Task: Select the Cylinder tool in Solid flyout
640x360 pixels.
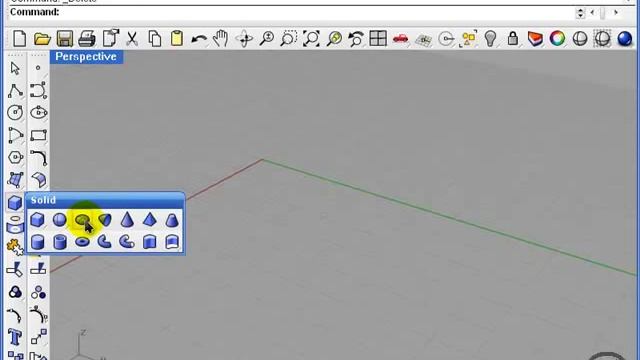Action: 38,242
